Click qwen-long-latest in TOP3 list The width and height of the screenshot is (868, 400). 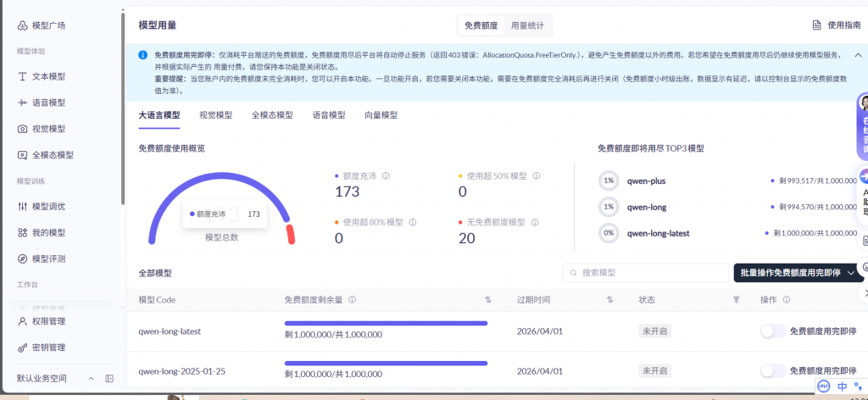tap(658, 233)
